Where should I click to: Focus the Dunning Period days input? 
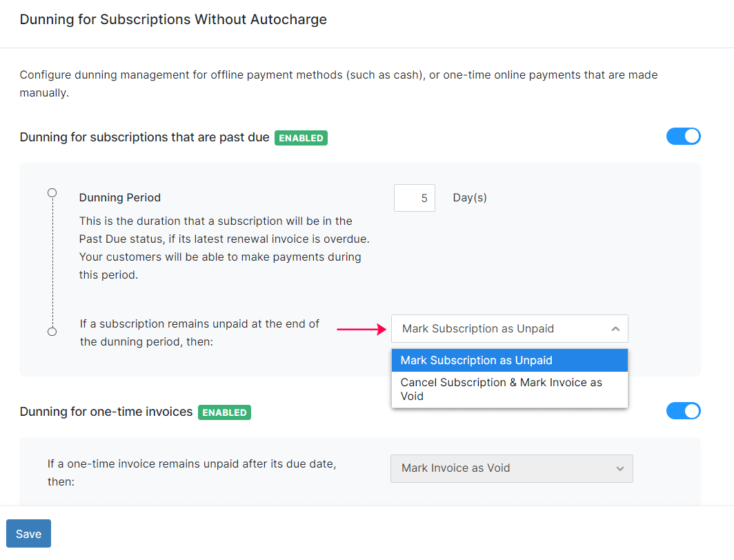[415, 198]
